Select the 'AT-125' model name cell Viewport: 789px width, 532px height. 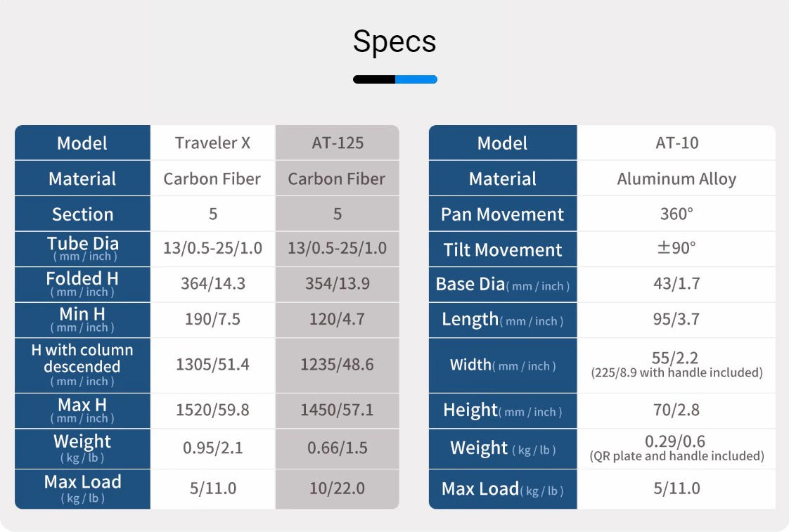(x=338, y=143)
